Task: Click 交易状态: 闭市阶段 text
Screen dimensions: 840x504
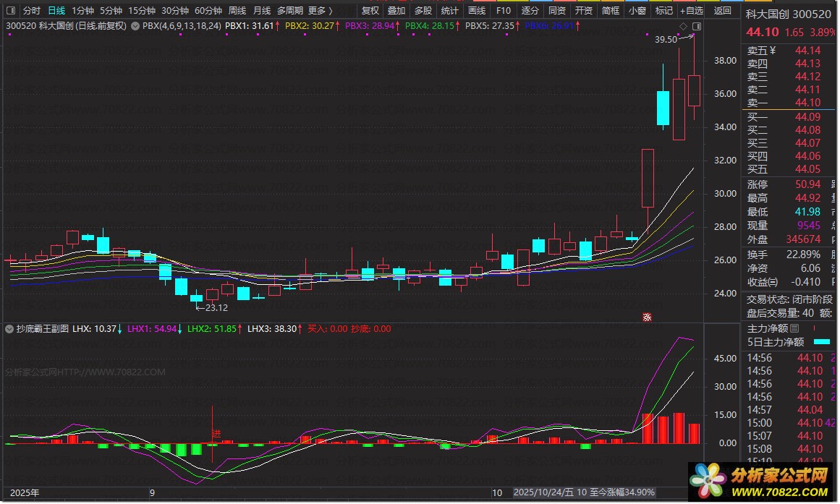Action: pos(789,299)
